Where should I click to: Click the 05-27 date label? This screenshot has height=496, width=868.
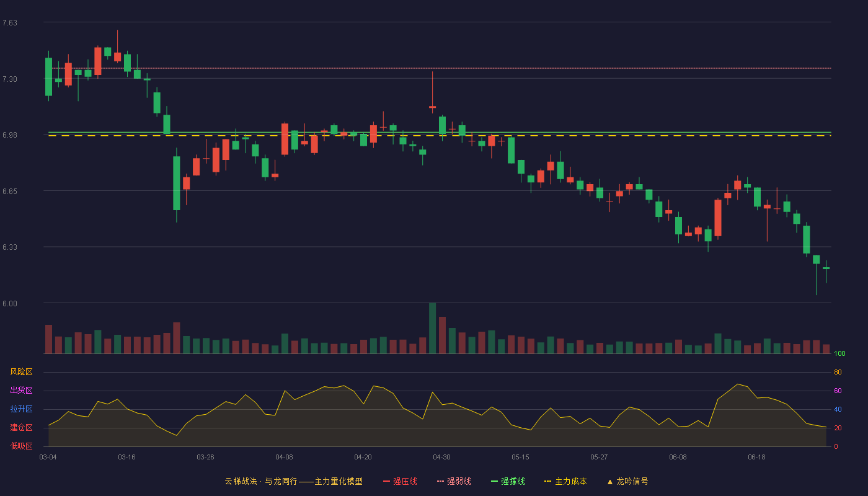click(600, 457)
